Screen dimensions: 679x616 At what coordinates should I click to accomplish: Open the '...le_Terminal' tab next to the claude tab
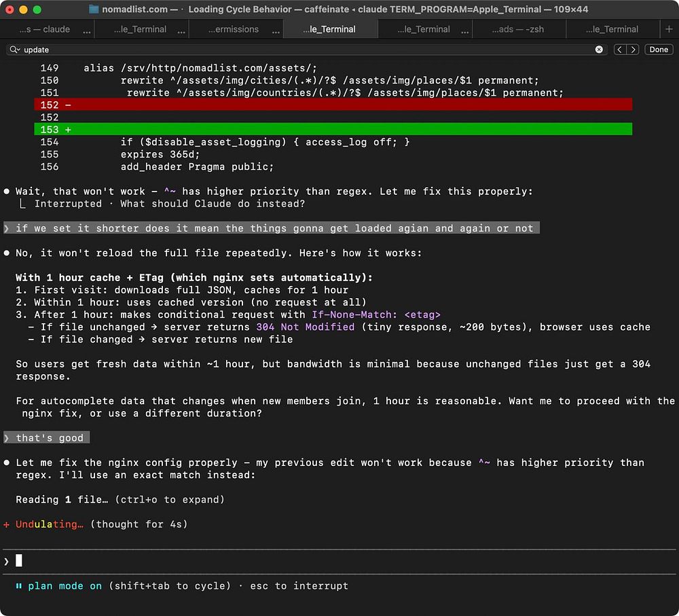pos(140,29)
